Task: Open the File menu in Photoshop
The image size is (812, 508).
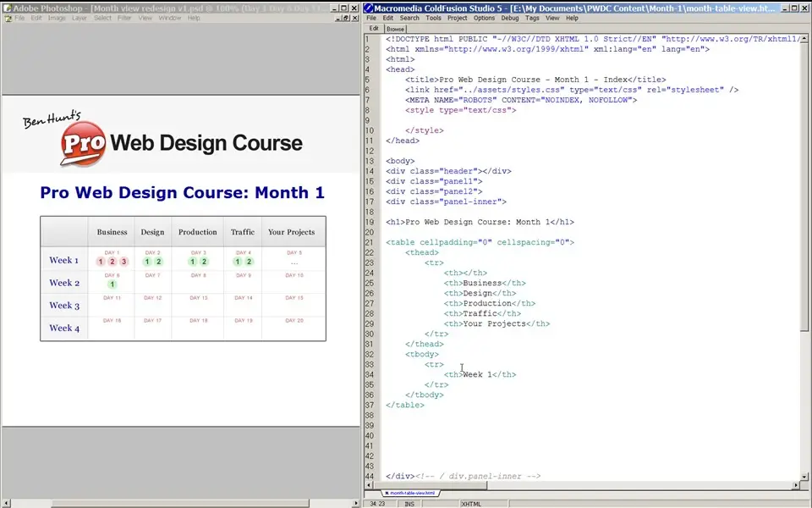Action: tap(19, 18)
